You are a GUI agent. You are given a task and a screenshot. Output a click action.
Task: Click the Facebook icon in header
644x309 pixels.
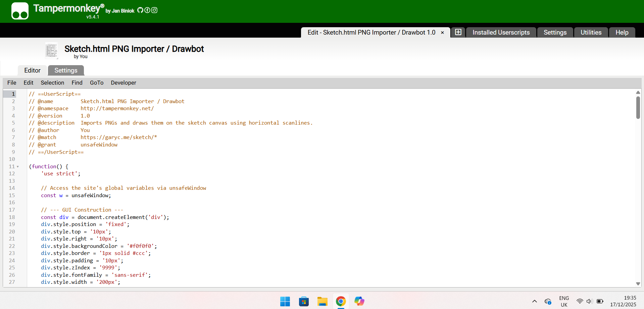[x=147, y=10]
